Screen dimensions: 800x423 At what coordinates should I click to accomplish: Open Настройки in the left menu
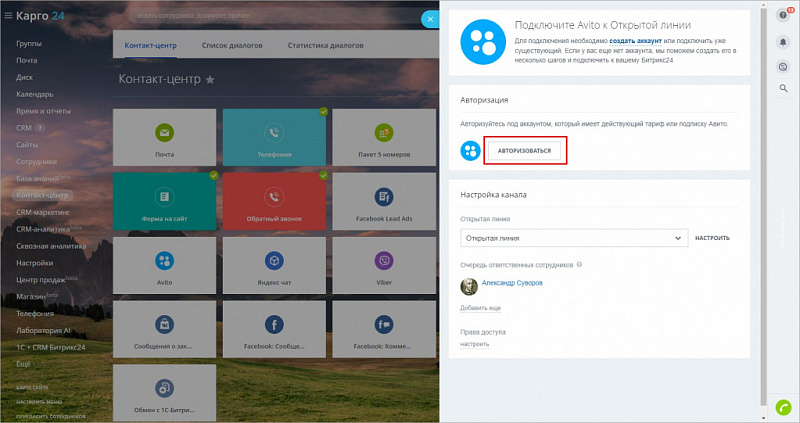click(x=35, y=263)
